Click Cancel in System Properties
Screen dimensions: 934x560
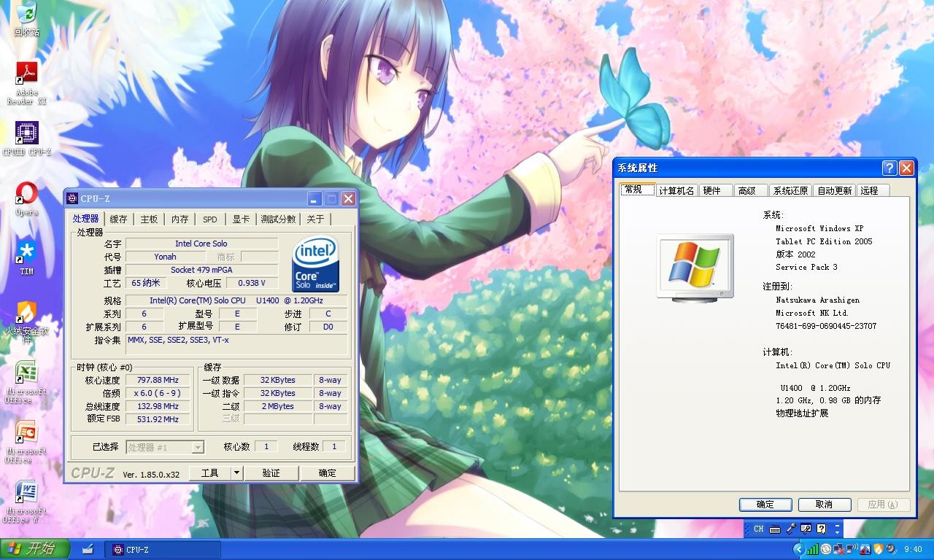pyautogui.click(x=825, y=505)
